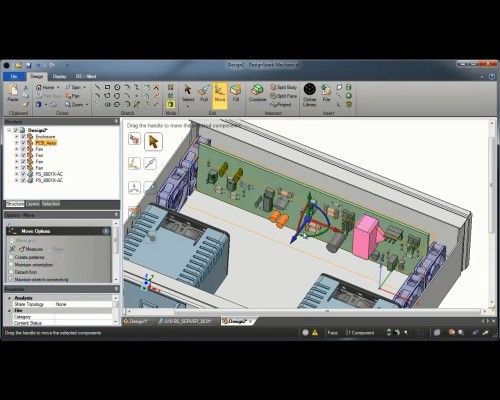Open the dropdown arrow under Select

click(188, 106)
